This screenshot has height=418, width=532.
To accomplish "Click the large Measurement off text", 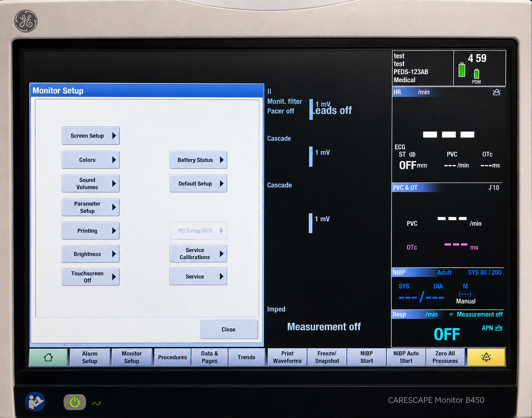I will click(x=324, y=327).
